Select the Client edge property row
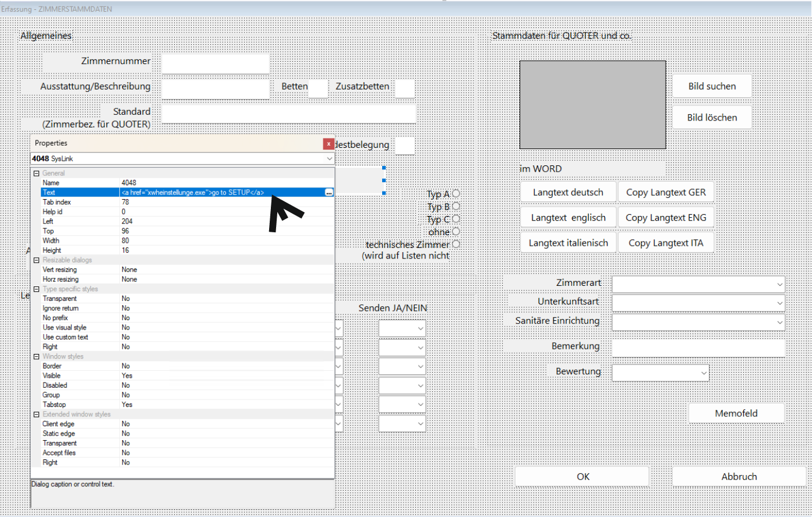This screenshot has width=812, height=517. pyautogui.click(x=183, y=424)
